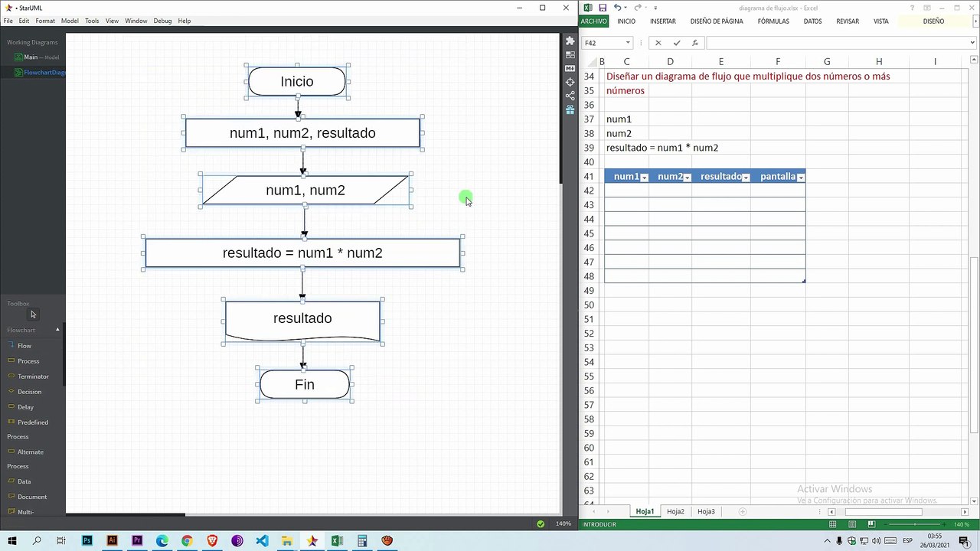Click the Excel zoom in plus button
The height and width of the screenshot is (551, 980).
coord(945,524)
